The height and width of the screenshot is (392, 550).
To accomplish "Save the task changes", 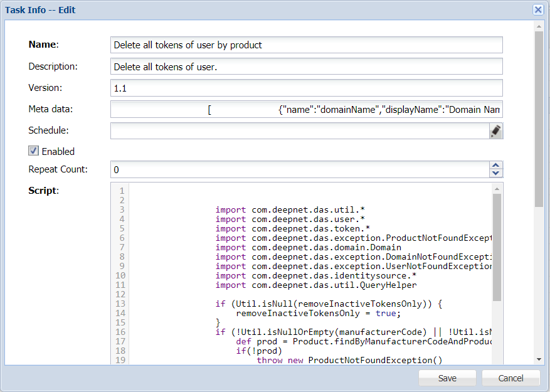I will pos(447,378).
